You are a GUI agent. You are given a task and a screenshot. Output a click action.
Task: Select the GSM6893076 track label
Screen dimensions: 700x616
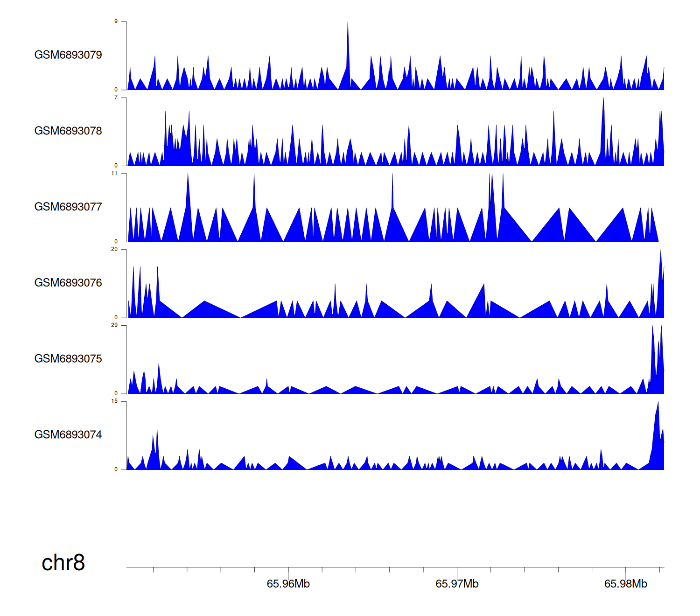click(68, 283)
